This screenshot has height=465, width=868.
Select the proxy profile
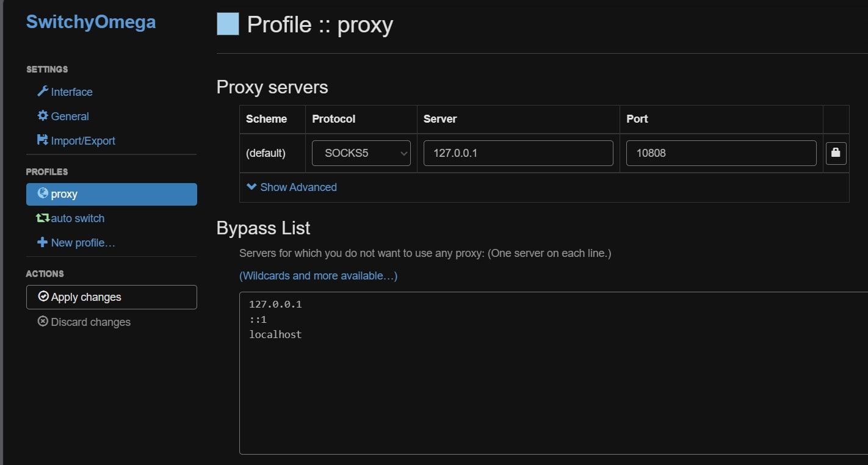[x=112, y=194]
